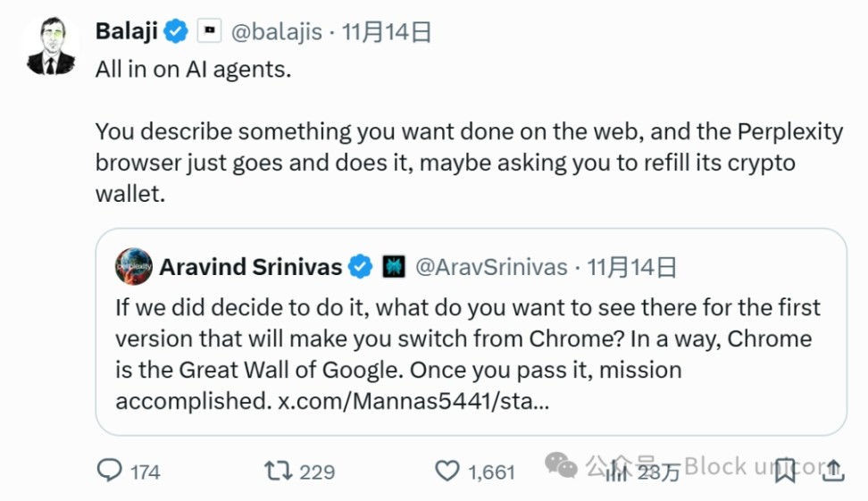The height and width of the screenshot is (501, 868).
Task: Click Aravind Srinivas's verified checkmark badge
Action: 361,267
